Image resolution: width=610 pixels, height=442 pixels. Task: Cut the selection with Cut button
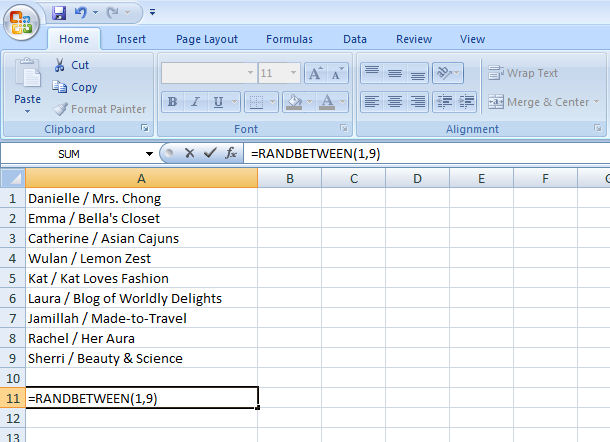72,65
